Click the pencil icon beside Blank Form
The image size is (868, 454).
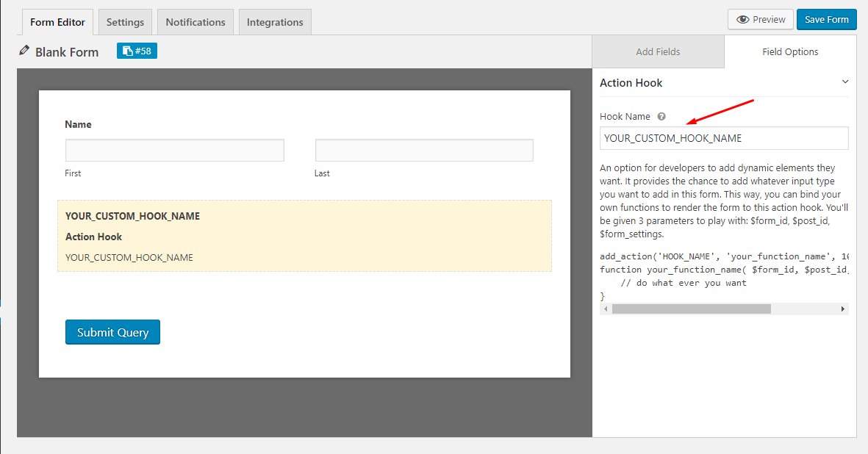pos(24,51)
